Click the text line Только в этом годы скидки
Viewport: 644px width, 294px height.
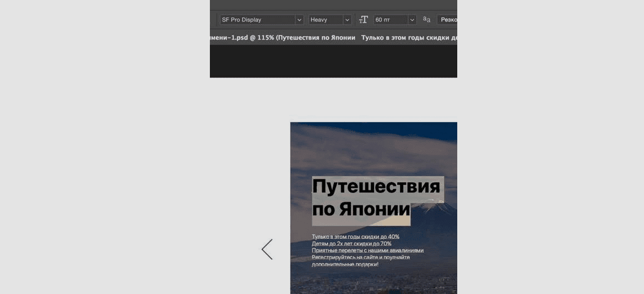click(x=355, y=237)
